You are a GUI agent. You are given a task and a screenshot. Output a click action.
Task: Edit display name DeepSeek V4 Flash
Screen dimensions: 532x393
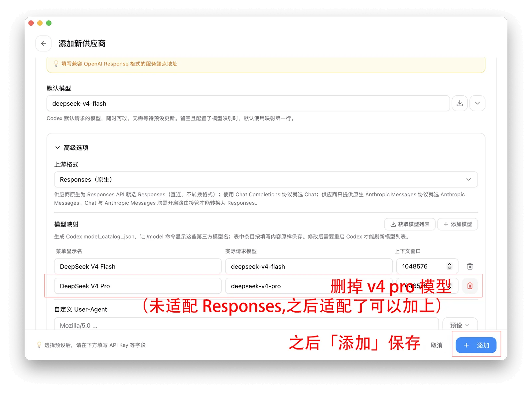(x=138, y=266)
